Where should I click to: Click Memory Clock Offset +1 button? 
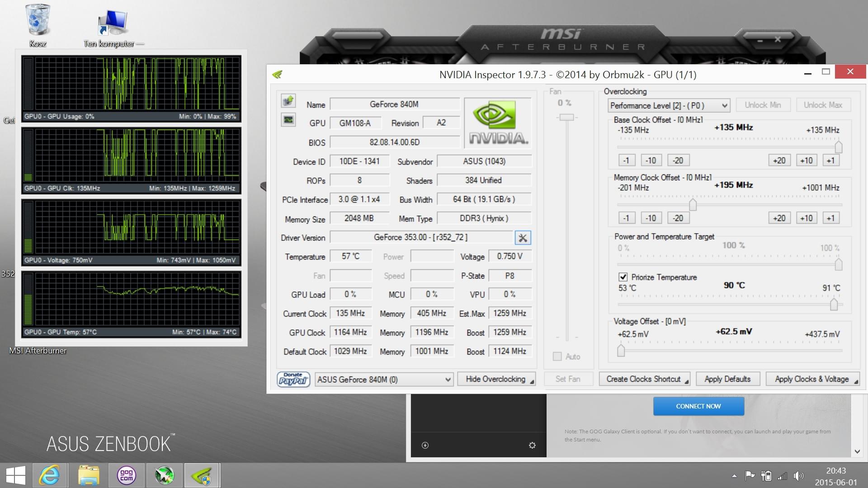(831, 218)
